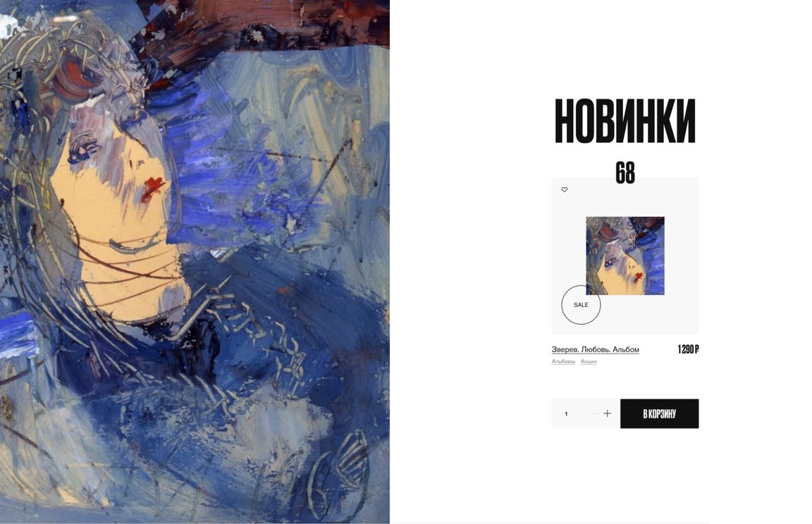The image size is (812, 524).
Task: Click the circular SALE badge
Action: click(581, 305)
